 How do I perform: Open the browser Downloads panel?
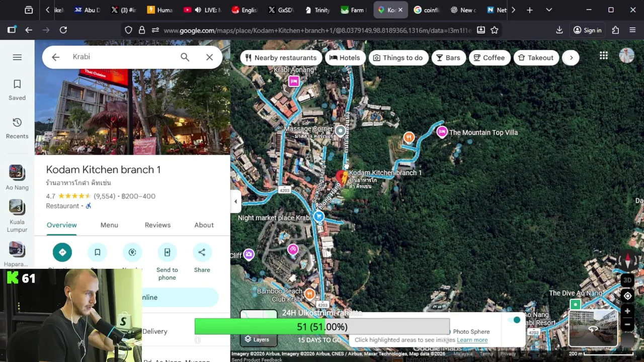click(x=559, y=30)
